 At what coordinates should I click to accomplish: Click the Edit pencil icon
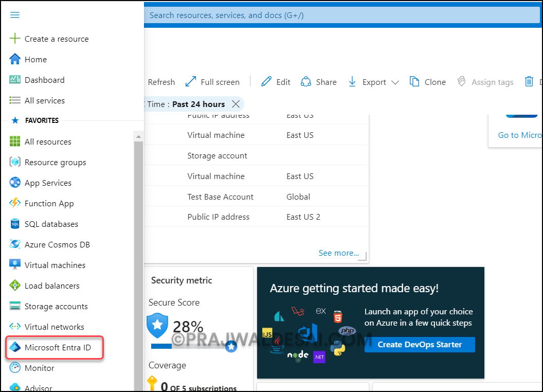click(266, 82)
